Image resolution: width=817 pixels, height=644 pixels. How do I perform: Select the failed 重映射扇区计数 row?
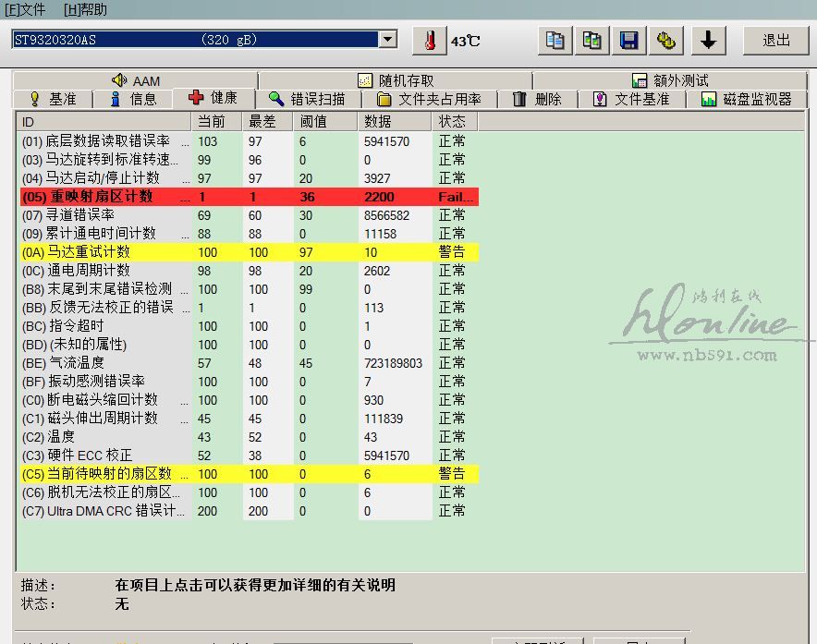pos(247,197)
